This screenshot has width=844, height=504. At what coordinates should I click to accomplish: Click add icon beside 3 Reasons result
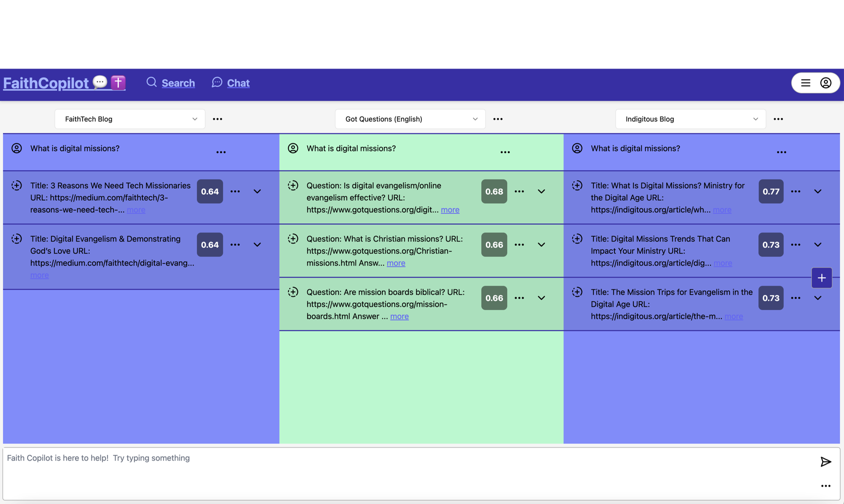pyautogui.click(x=17, y=185)
